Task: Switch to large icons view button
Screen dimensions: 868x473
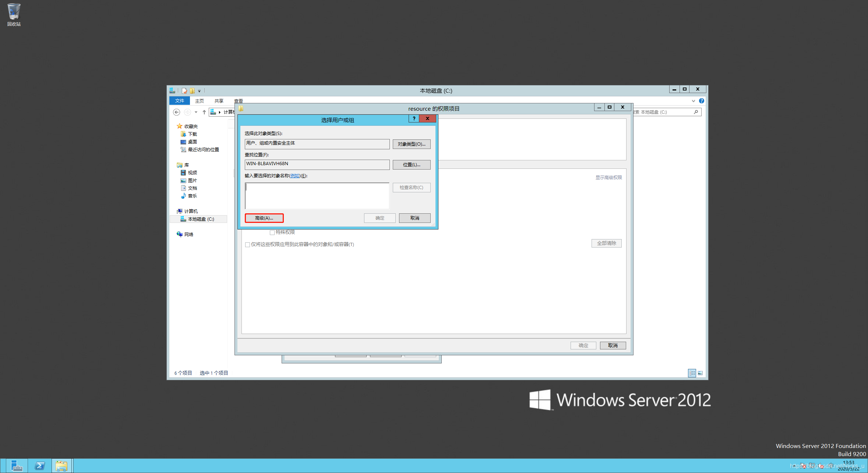Action: tap(700, 373)
